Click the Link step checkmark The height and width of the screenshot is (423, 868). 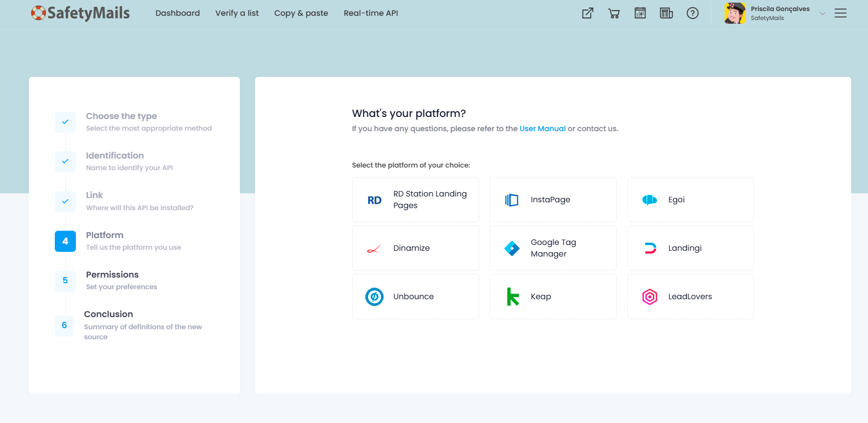coord(65,201)
